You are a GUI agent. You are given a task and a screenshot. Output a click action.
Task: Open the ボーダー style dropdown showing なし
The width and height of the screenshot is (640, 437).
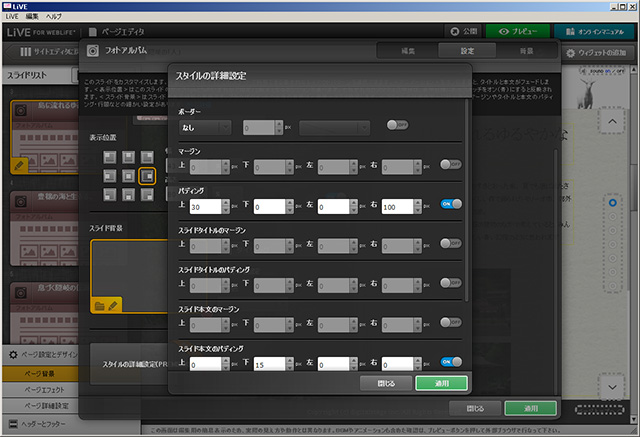pos(205,126)
